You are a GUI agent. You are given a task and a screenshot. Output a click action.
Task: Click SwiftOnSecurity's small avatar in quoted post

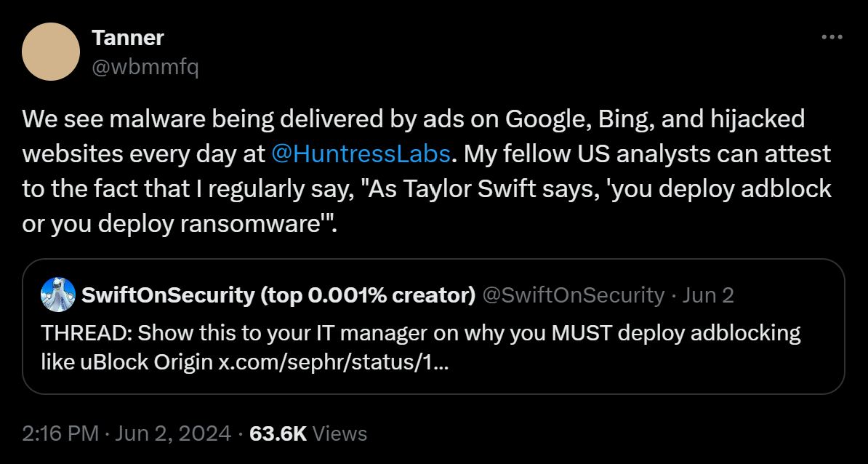pos(59,295)
